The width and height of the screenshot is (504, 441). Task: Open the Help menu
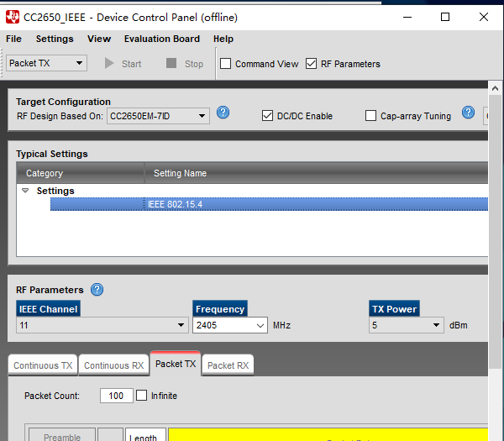(x=223, y=39)
